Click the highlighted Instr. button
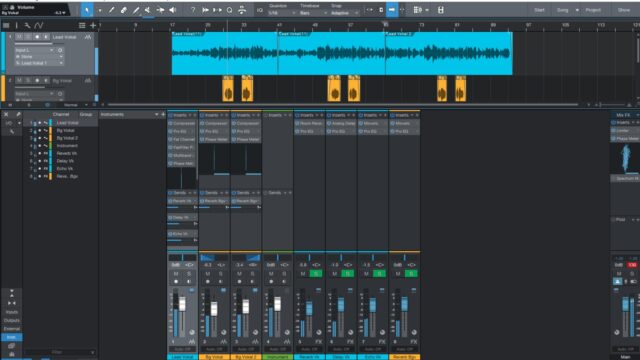Screen dimensions: 640x360 tap(11, 337)
